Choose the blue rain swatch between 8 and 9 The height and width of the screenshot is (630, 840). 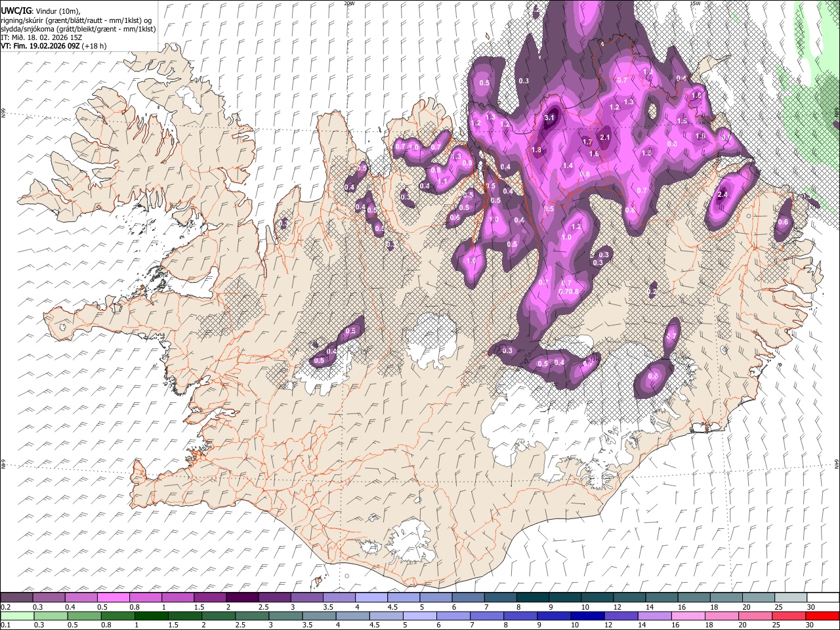pos(520,616)
